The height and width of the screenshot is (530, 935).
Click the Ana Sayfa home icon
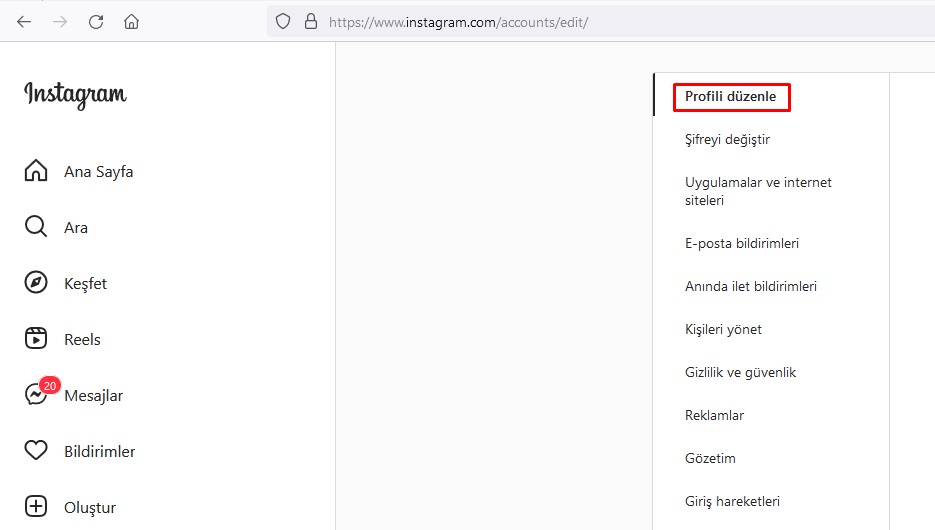click(36, 171)
